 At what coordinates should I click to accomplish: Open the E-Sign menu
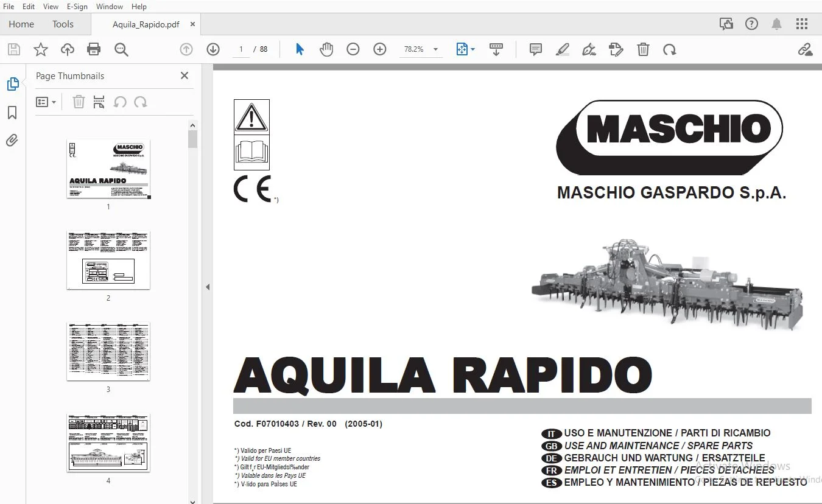tap(77, 6)
